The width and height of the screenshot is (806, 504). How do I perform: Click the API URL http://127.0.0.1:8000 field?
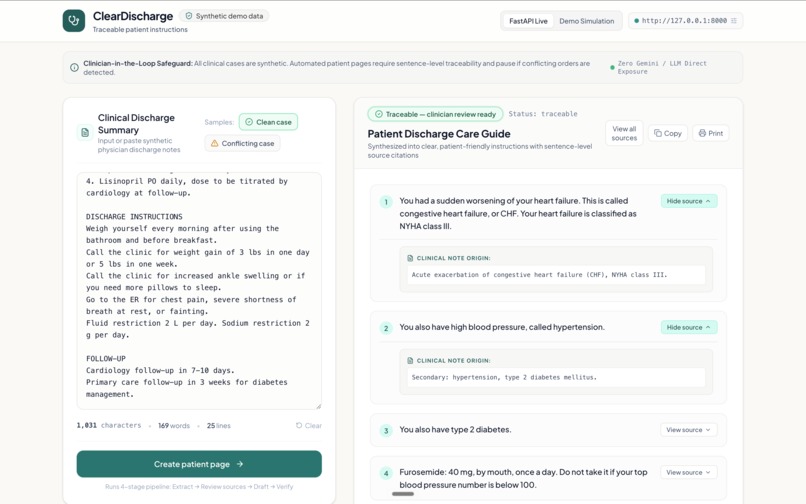pyautogui.click(x=685, y=21)
